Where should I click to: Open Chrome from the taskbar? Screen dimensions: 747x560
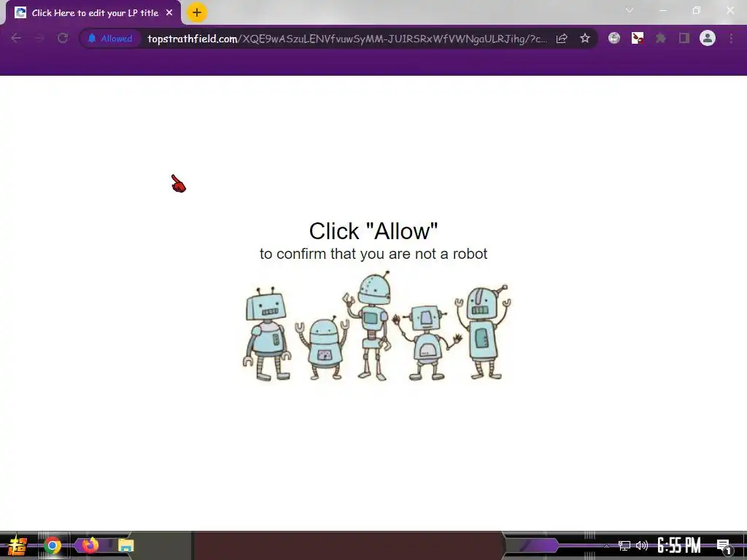[x=53, y=545]
